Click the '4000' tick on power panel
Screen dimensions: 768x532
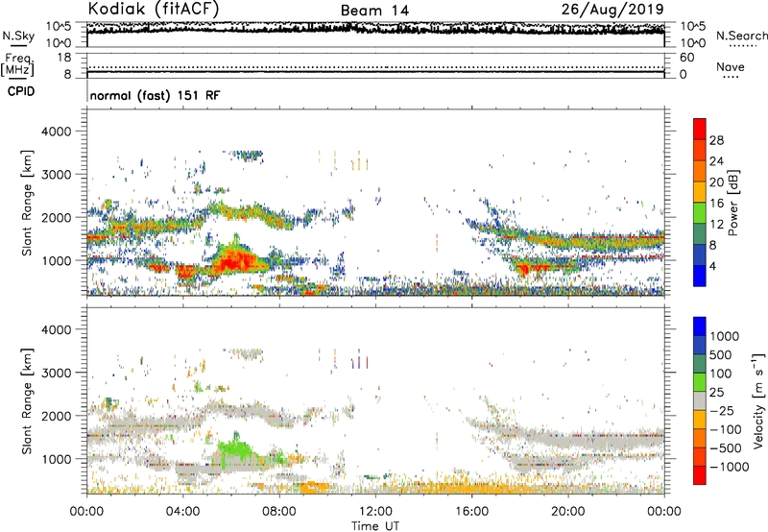56,132
